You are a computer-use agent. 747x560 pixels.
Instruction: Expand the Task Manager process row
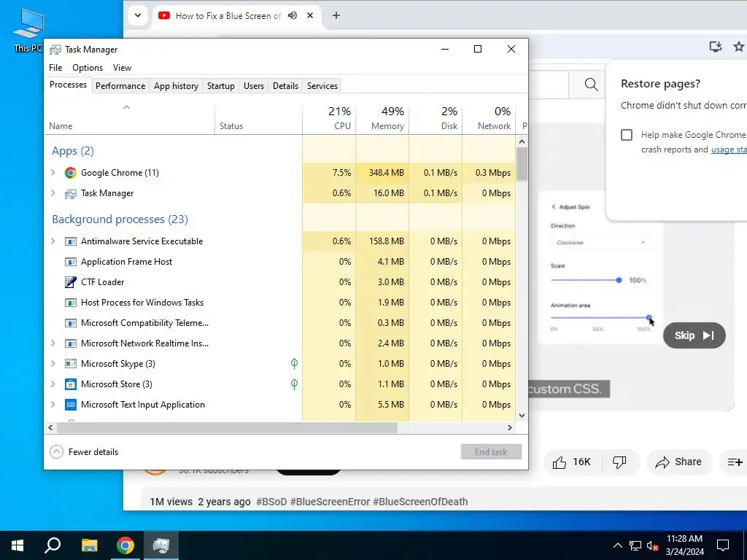point(53,193)
